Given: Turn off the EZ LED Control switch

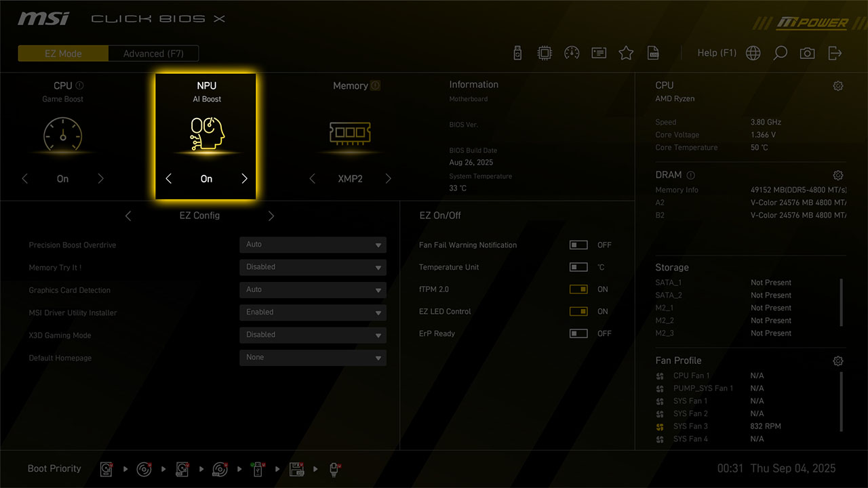Looking at the screenshot, I should (578, 312).
